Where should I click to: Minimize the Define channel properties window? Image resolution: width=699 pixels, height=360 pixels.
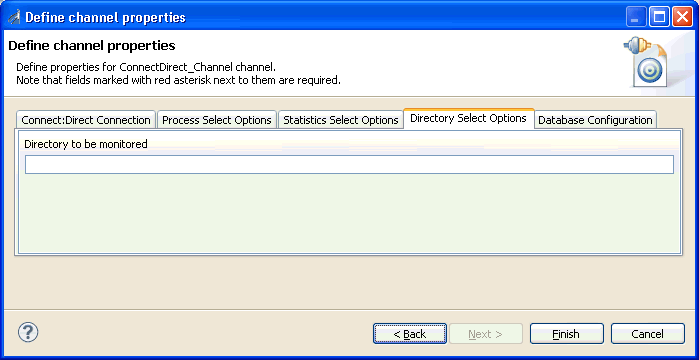click(x=636, y=18)
